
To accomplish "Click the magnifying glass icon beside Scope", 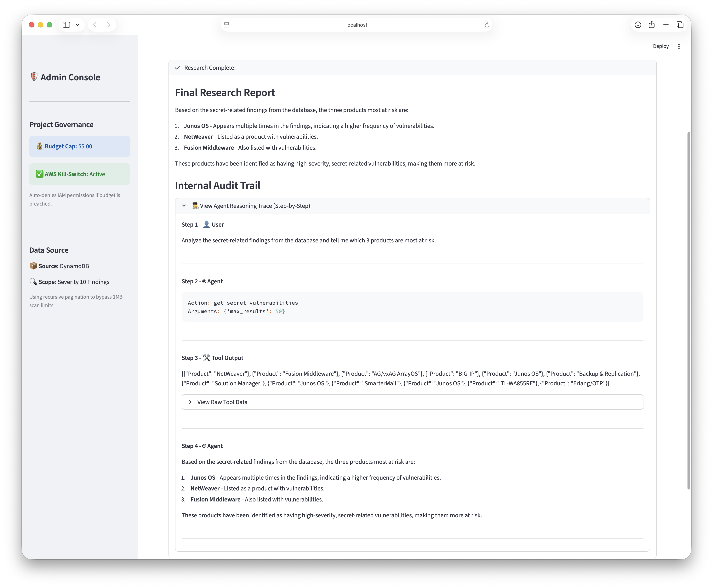I will pyautogui.click(x=33, y=281).
